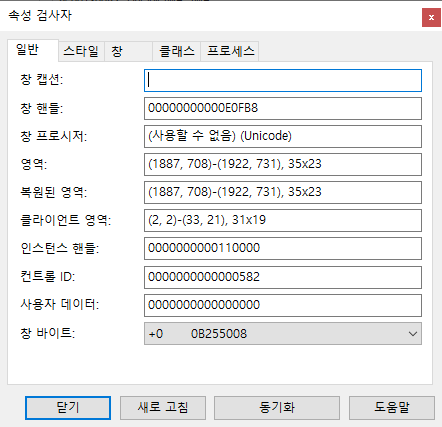This screenshot has width=442, height=427.
Task: Click the 복원된 영역: label
Action: click(54, 192)
